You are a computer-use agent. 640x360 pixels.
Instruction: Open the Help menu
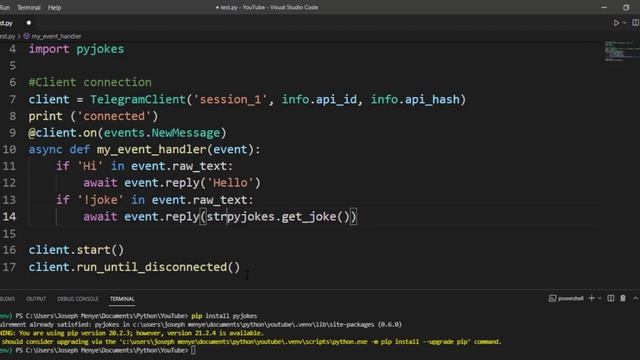click(54, 7)
